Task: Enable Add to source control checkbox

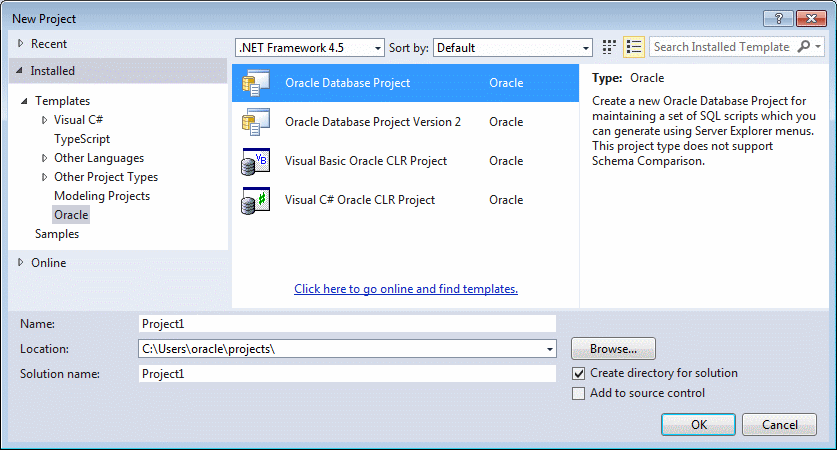Action: tap(578, 393)
